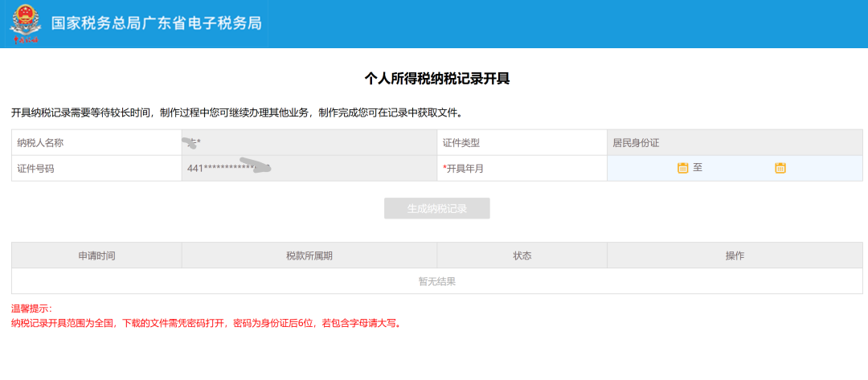868x380 pixels.
Task: Focus the end date box after 至
Action: point(738,168)
